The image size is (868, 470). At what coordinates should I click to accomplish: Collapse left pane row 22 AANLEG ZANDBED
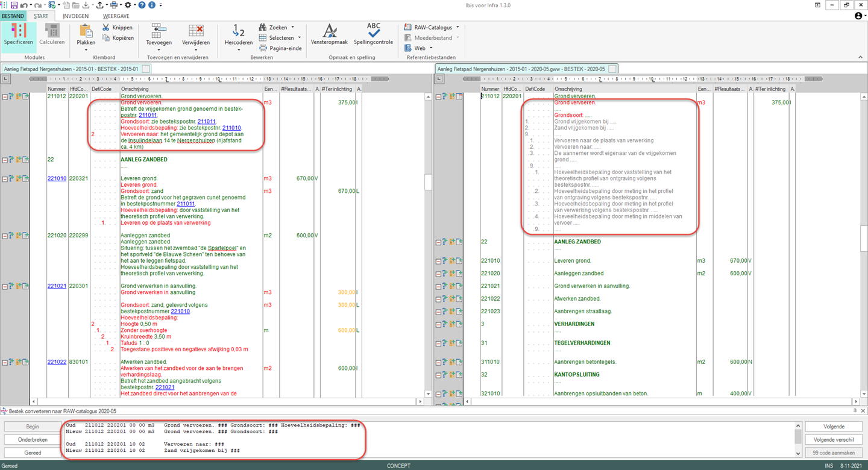tap(5, 160)
